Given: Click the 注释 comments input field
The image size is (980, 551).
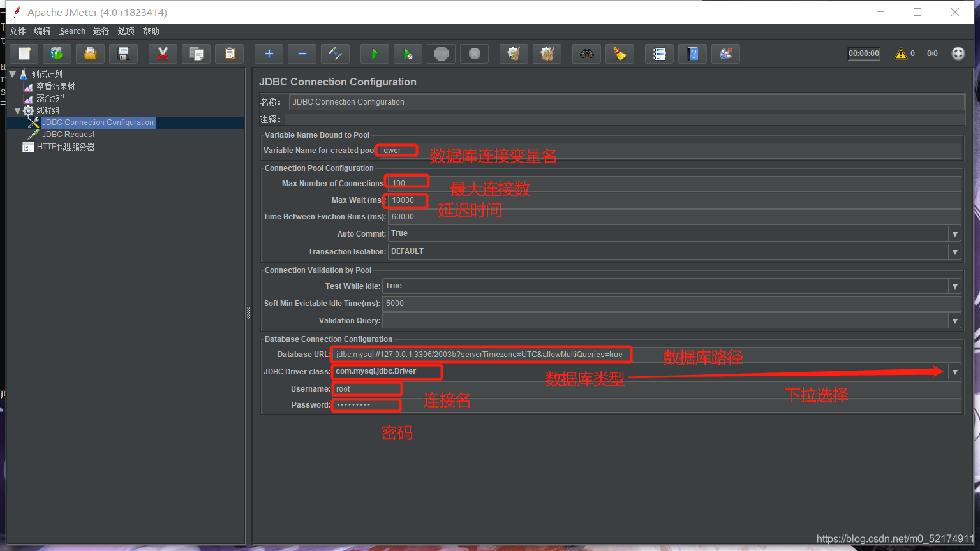Looking at the screenshot, I should point(624,119).
